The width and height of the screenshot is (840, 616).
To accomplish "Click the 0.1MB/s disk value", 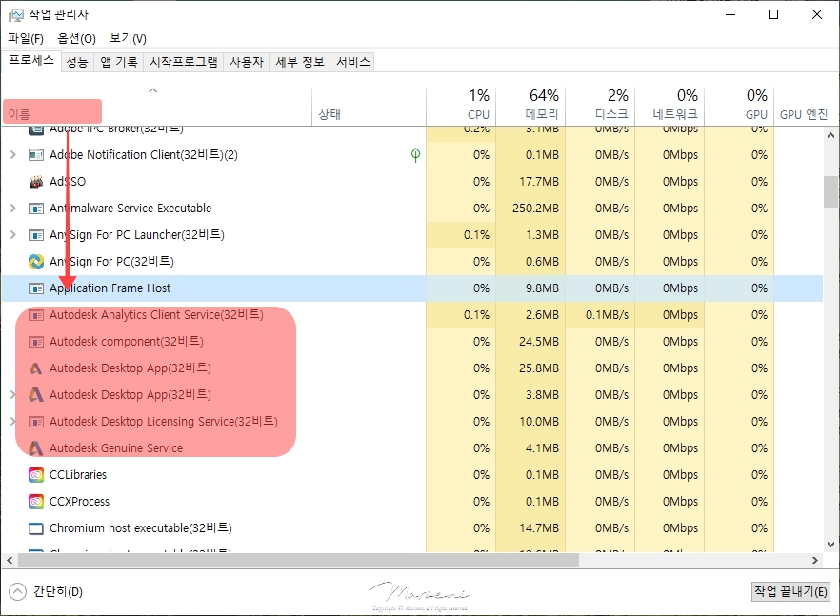I will (x=607, y=315).
